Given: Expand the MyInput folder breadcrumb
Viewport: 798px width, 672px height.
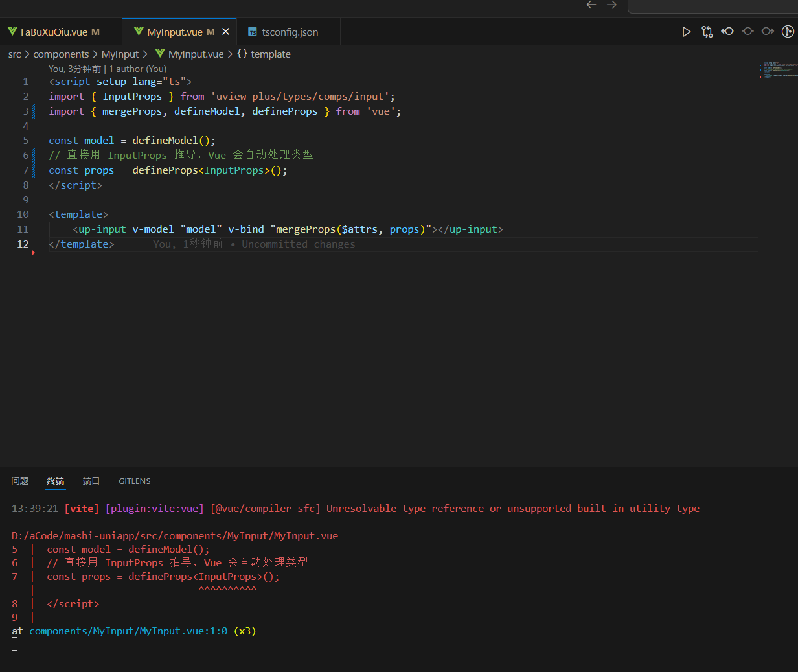Looking at the screenshot, I should click(x=120, y=54).
